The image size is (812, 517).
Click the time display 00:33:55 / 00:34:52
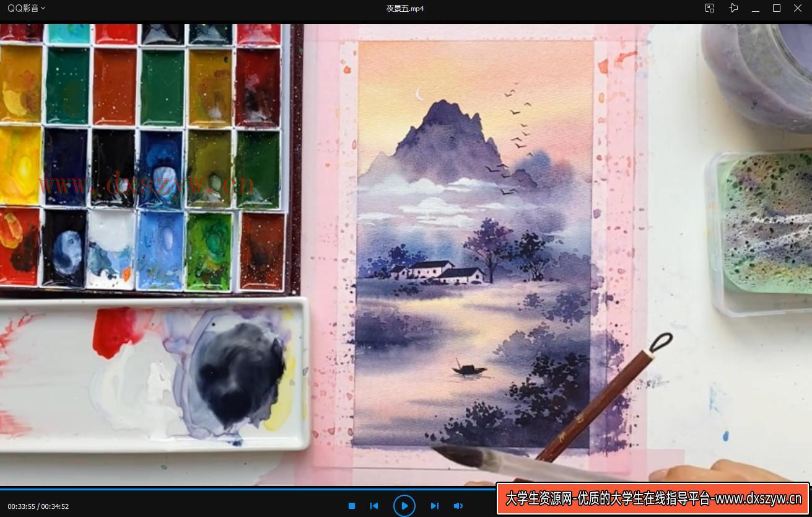coord(38,506)
